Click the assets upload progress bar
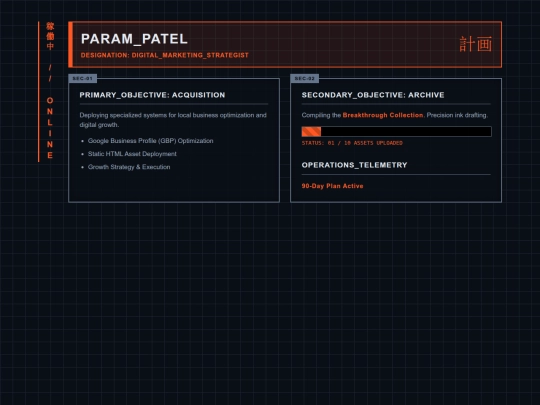 (x=396, y=132)
